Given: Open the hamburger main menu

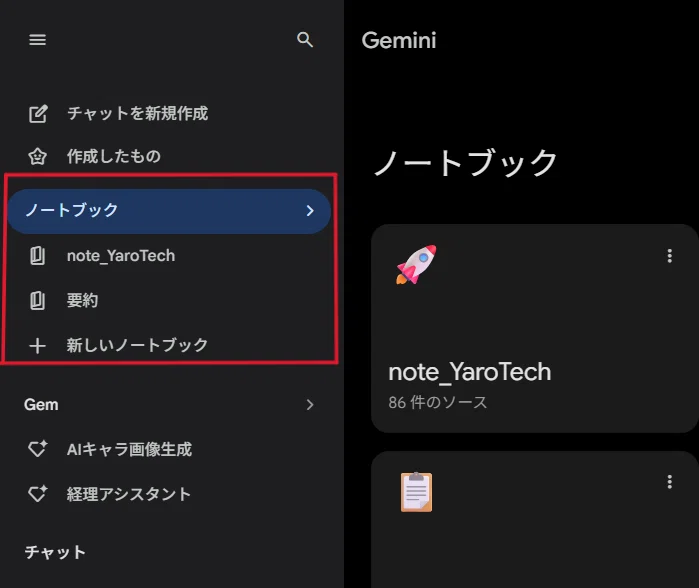Looking at the screenshot, I should pos(37,40).
